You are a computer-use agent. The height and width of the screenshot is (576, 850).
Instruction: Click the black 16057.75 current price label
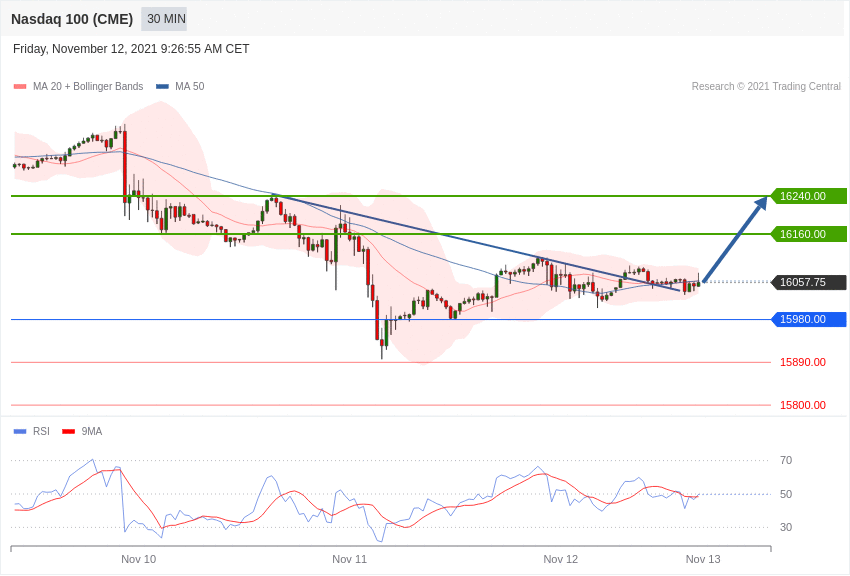click(x=808, y=282)
